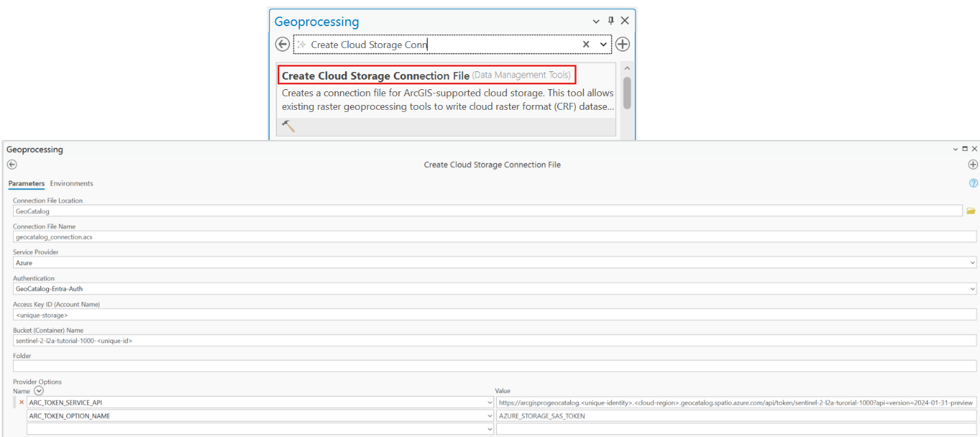The width and height of the screenshot is (980, 437).
Task: Open tool help question mark icon
Action: [x=972, y=183]
